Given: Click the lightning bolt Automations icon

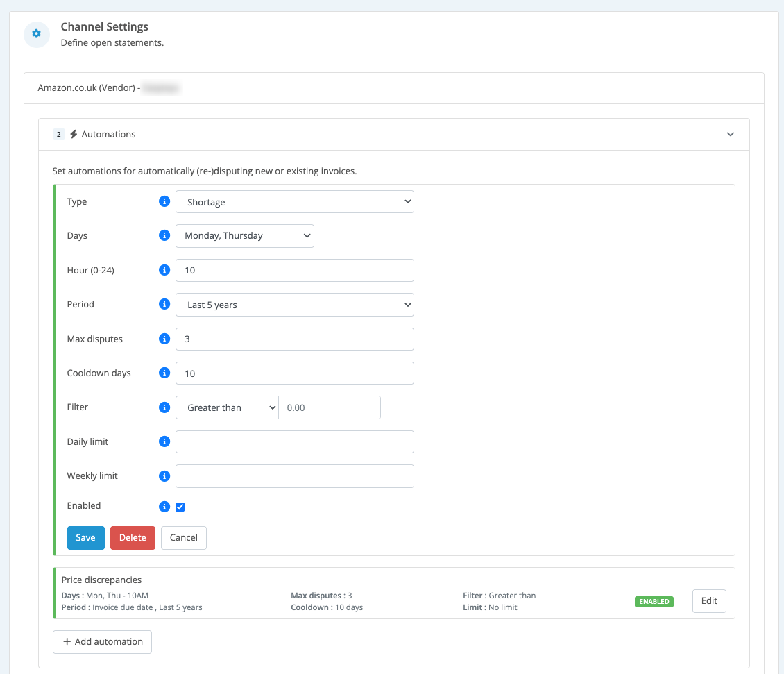Looking at the screenshot, I should pos(74,134).
